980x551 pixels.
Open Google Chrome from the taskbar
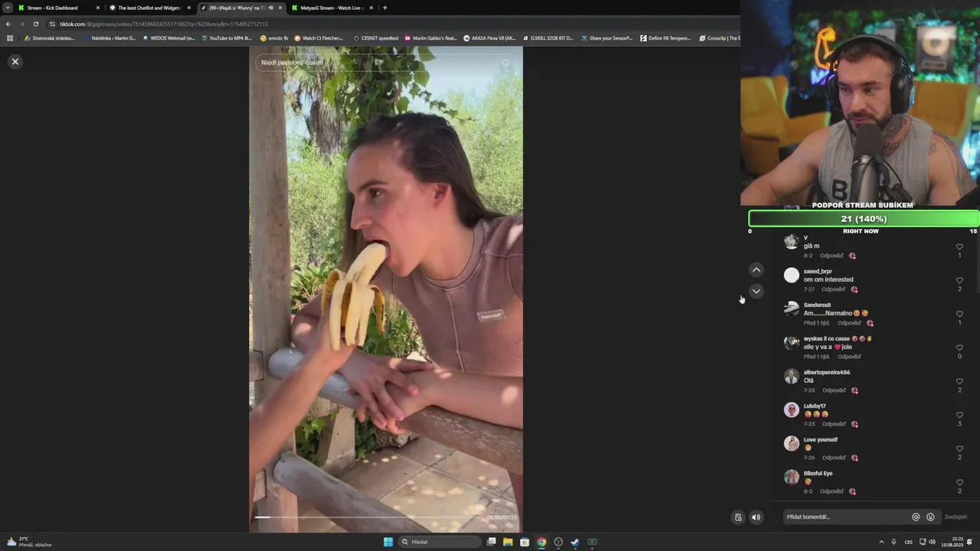pos(541,542)
